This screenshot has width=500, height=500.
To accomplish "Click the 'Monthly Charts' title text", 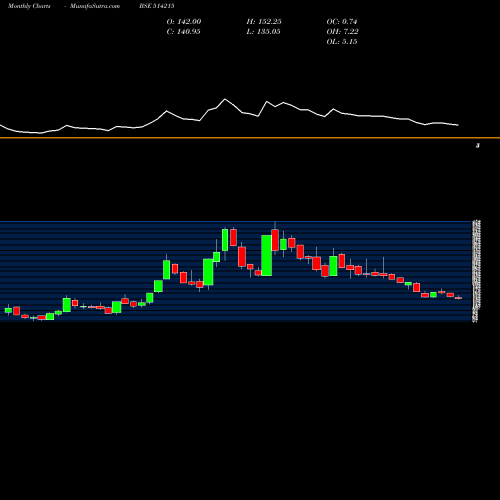I will point(29,6).
